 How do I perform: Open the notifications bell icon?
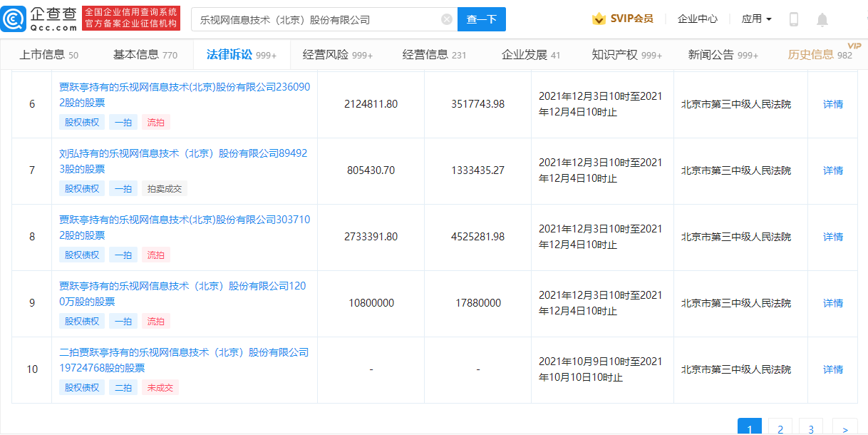click(822, 19)
